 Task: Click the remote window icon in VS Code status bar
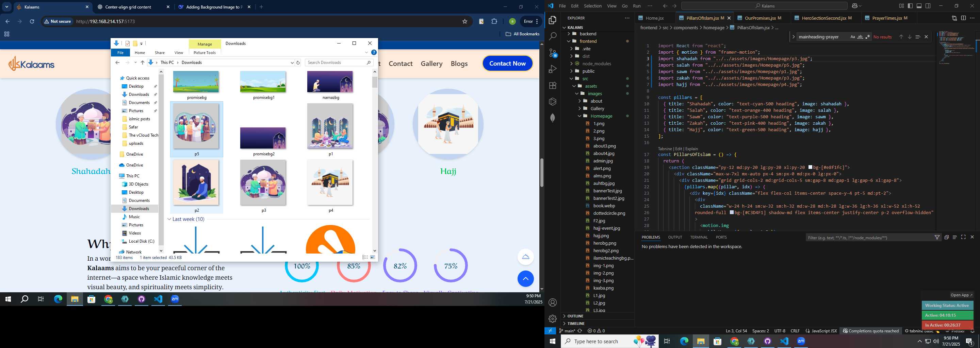click(550, 331)
